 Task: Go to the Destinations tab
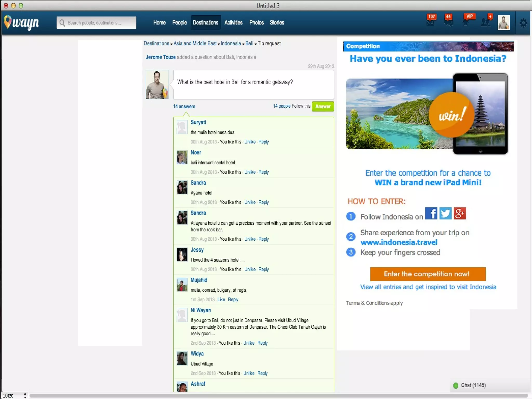coord(205,23)
